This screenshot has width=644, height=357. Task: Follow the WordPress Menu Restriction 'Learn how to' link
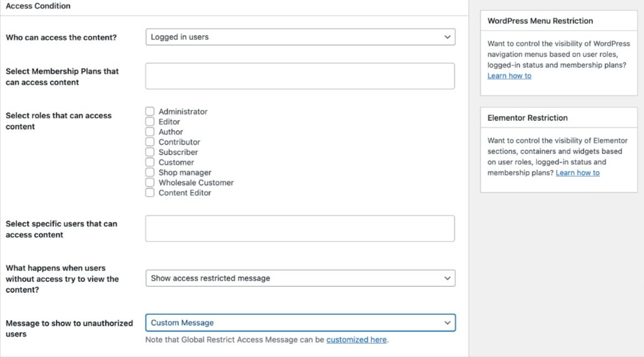click(x=509, y=76)
